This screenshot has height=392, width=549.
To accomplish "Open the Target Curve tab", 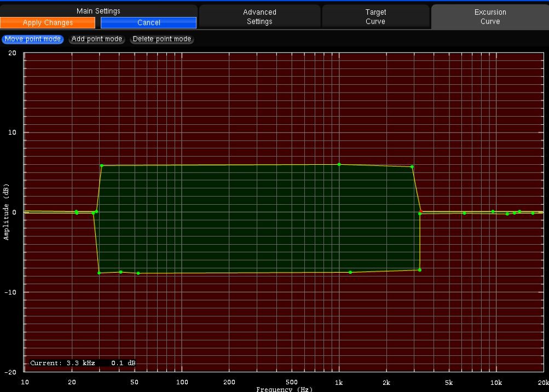I will [x=375, y=16].
